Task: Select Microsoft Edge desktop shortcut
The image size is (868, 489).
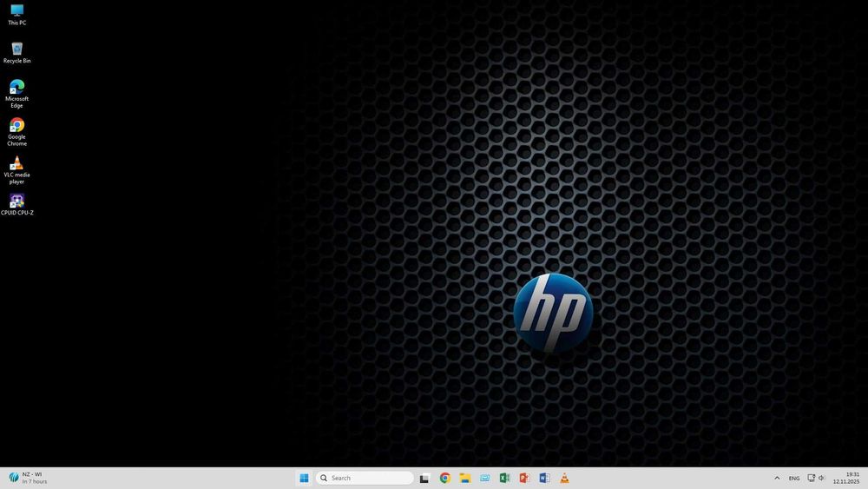Action: click(16, 94)
